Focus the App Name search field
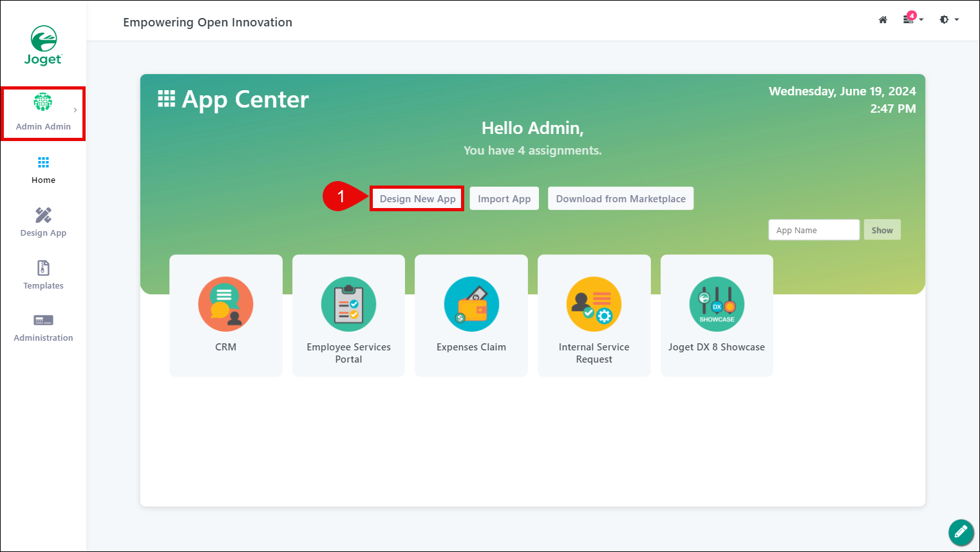 tap(814, 230)
